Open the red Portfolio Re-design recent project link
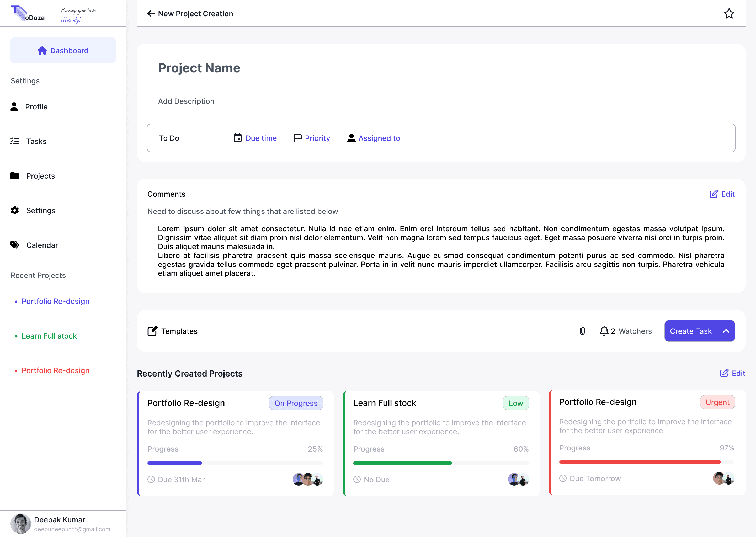 coord(56,370)
